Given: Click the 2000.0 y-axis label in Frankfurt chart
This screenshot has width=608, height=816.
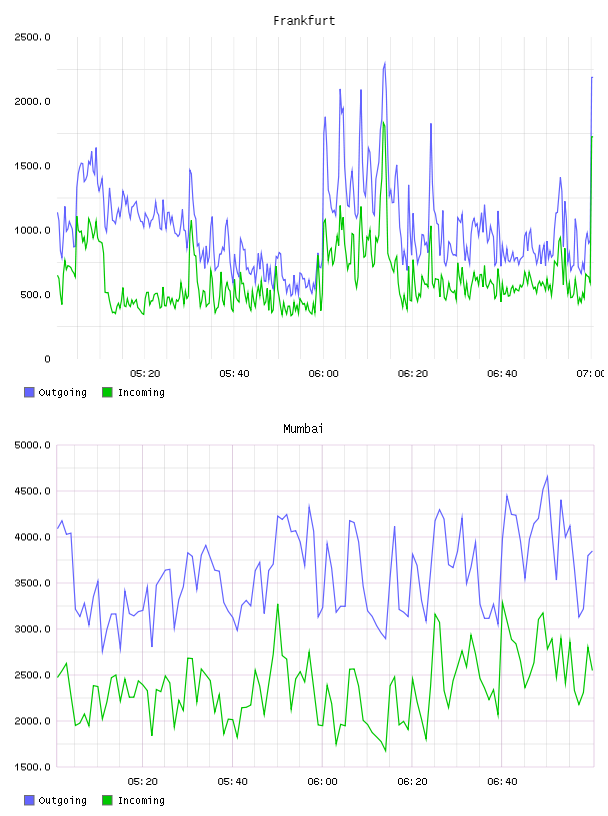Looking at the screenshot, I should point(32,101).
